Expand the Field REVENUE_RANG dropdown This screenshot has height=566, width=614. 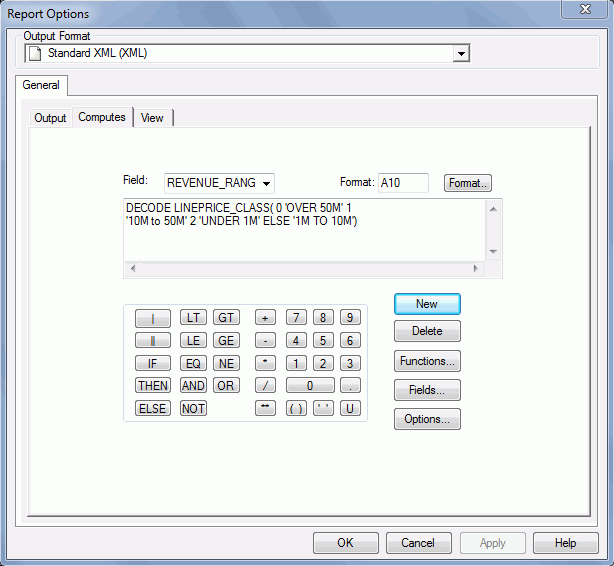click(x=266, y=183)
